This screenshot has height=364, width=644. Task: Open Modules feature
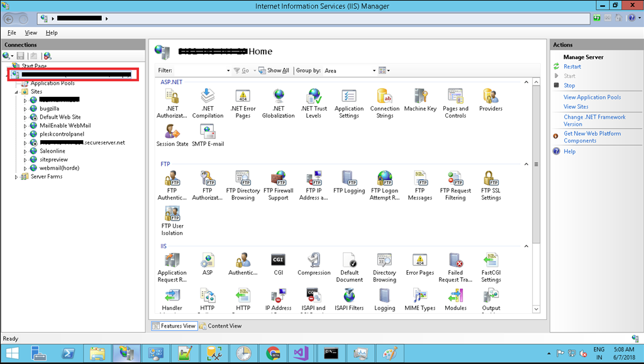click(455, 300)
